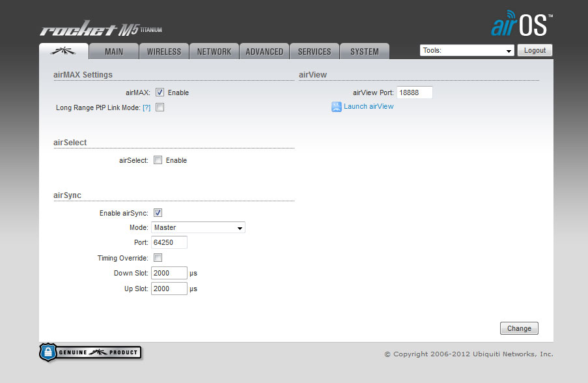588x383 pixels.
Task: Check the Long Range PtP Link Mode box
Action: (x=158, y=107)
